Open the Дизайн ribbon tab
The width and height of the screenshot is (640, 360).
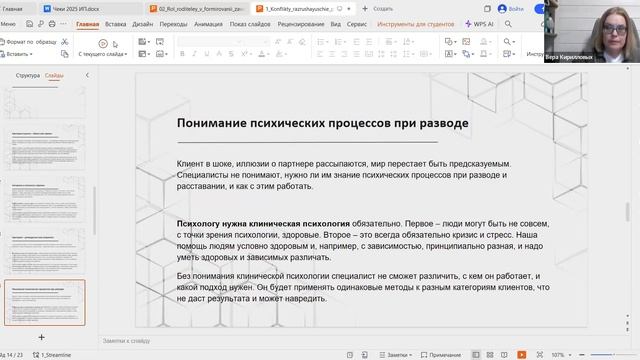[x=142, y=24]
